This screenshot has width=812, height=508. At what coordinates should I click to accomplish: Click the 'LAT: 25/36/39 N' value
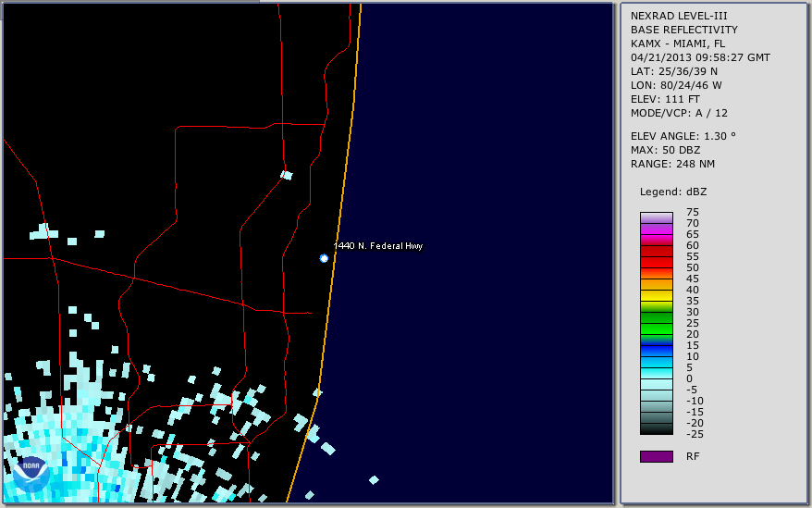tap(674, 71)
